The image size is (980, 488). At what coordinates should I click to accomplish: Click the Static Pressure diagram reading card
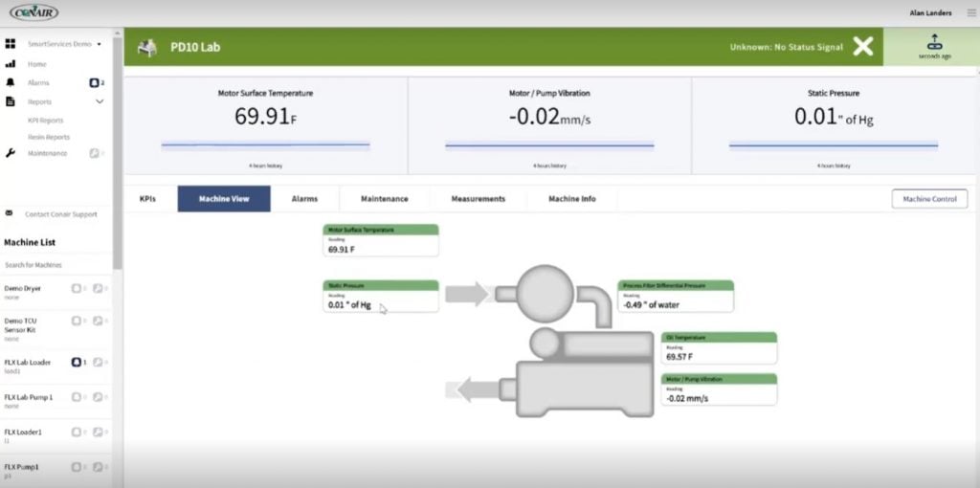point(381,297)
